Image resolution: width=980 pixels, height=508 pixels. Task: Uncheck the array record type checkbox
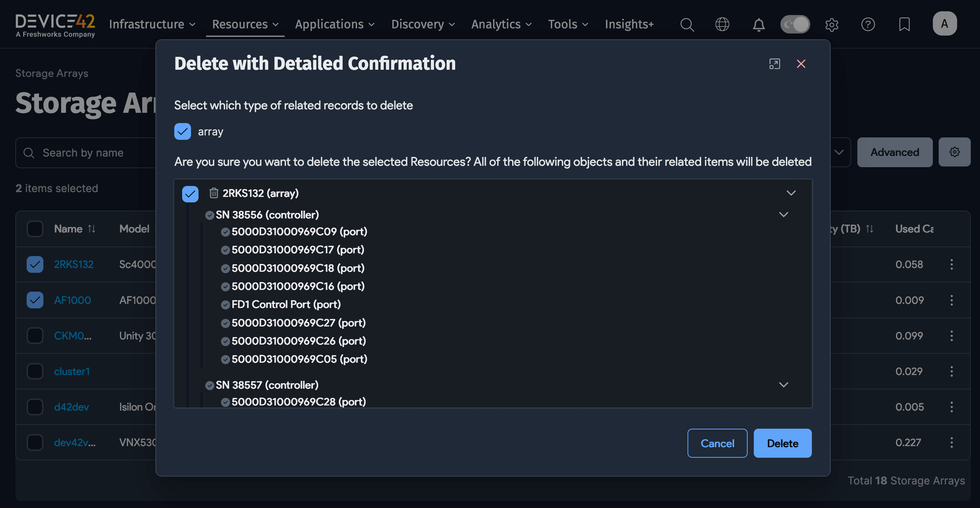coord(182,131)
